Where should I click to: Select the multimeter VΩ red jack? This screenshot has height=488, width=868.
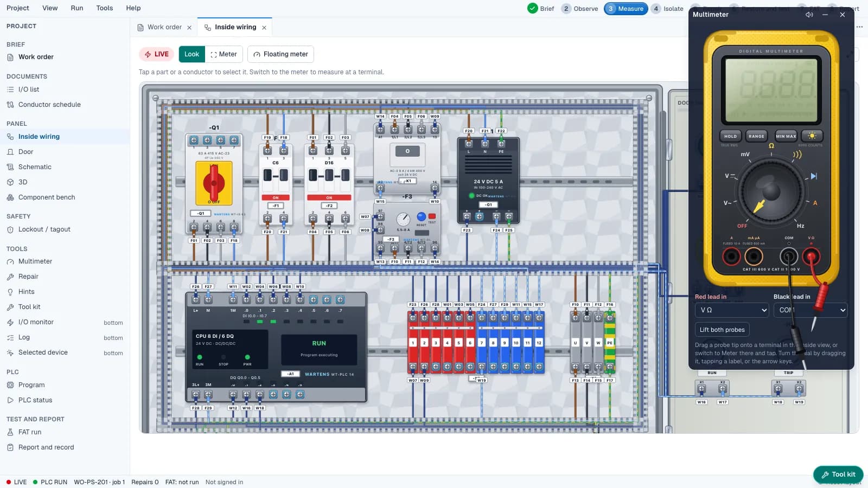(811, 256)
